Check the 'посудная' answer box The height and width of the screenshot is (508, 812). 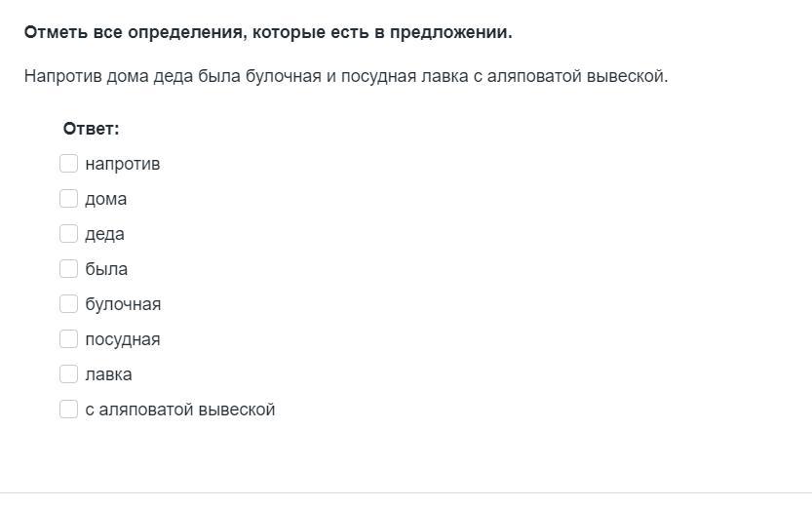(x=68, y=339)
